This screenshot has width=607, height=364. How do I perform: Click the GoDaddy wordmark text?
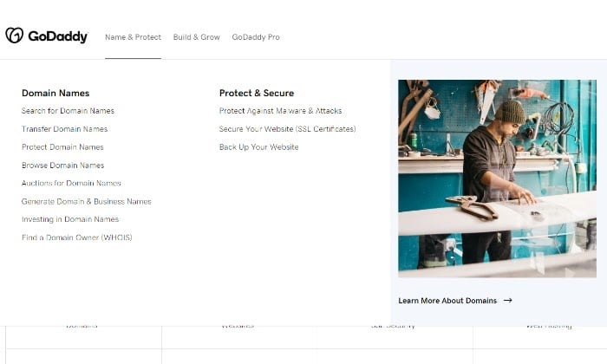coord(58,36)
